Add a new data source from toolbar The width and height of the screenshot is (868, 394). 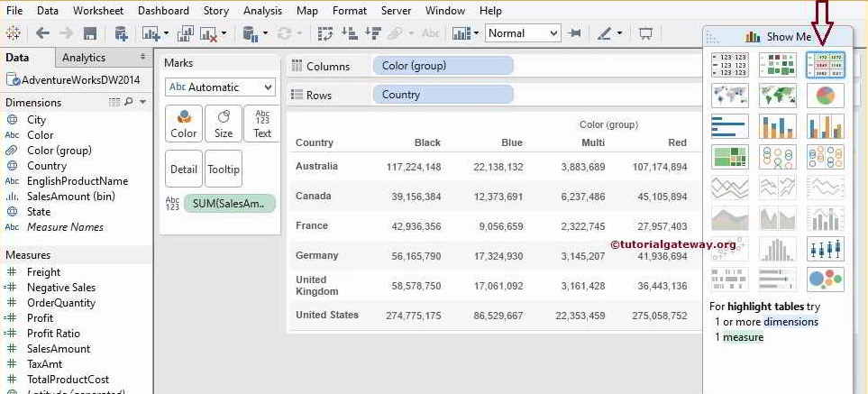(x=122, y=33)
